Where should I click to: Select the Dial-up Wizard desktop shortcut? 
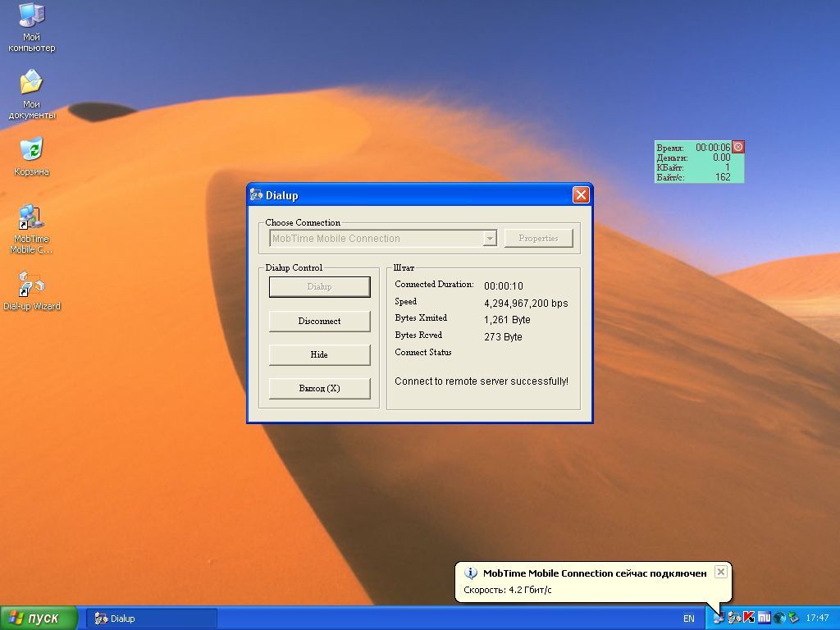tap(32, 291)
